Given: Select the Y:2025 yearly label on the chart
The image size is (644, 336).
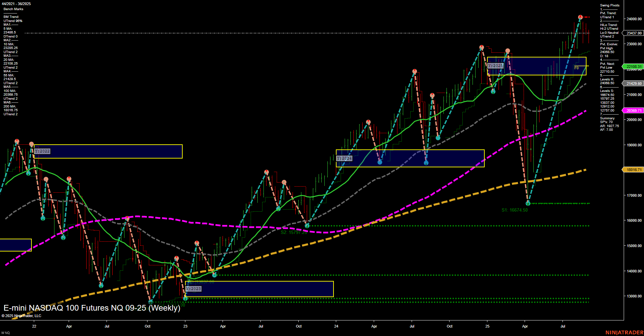Looking at the screenshot, I should point(495,66).
